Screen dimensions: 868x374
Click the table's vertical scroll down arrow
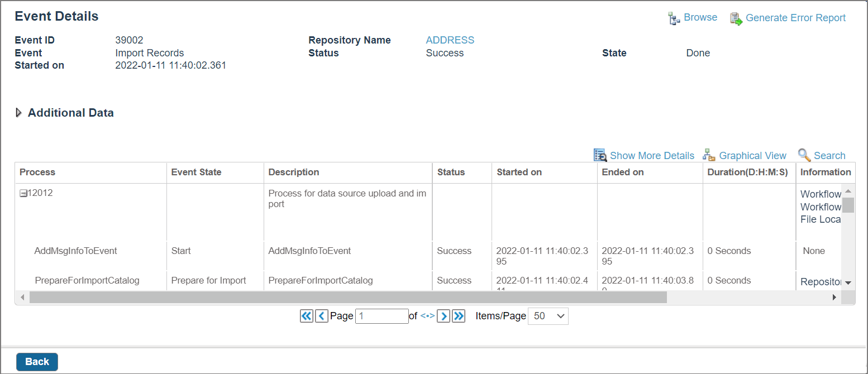[x=848, y=283]
